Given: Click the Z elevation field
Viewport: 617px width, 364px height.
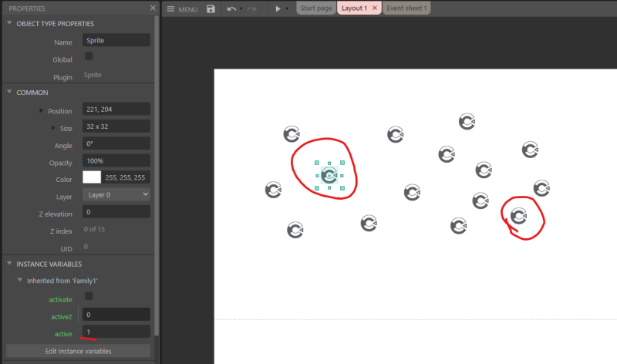Looking at the screenshot, I should 116,212.
